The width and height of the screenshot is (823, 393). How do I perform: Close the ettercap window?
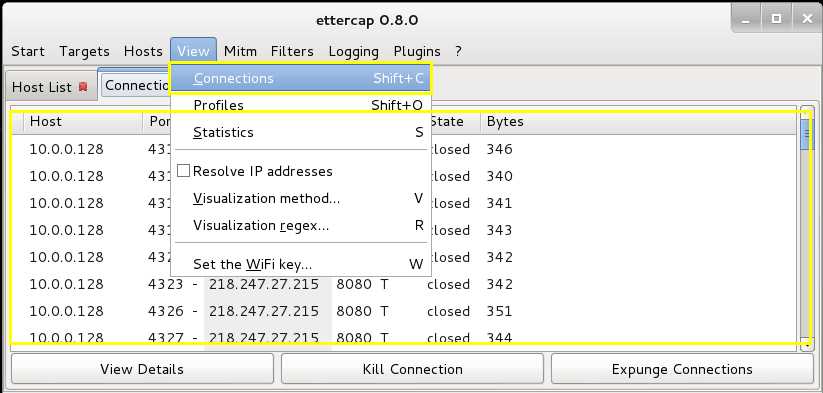(x=807, y=19)
